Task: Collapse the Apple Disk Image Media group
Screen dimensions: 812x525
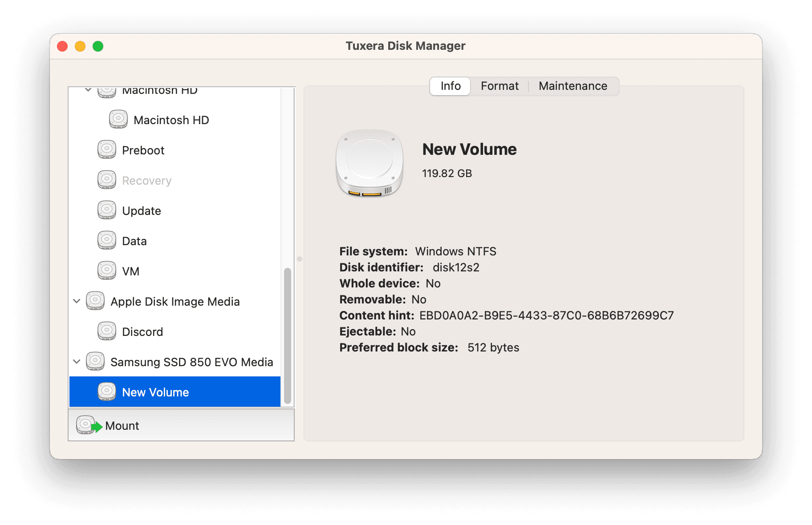Action: [77, 301]
